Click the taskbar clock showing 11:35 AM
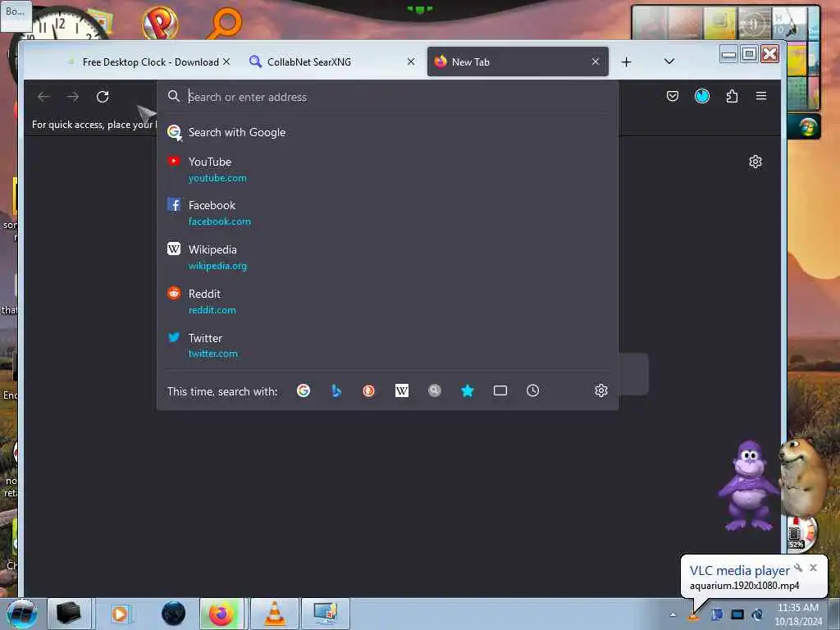The image size is (840, 630). click(797, 614)
